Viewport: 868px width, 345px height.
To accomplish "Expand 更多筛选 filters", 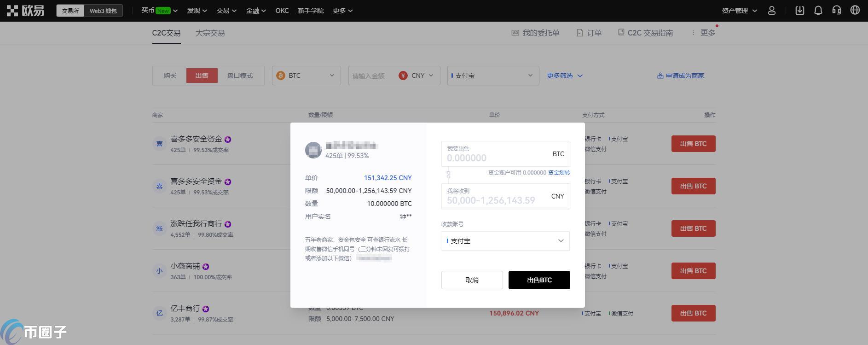I will (x=565, y=76).
